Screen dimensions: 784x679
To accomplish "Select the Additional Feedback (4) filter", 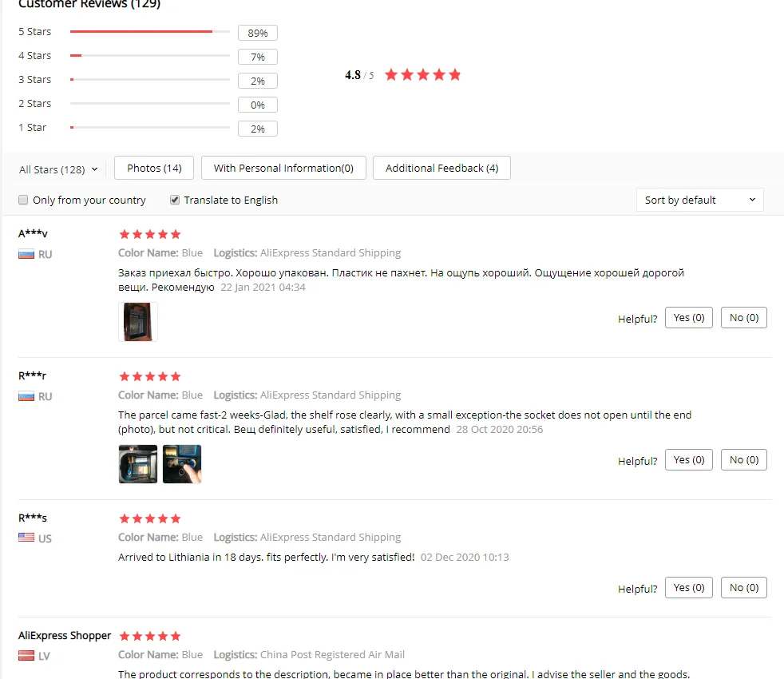I will tap(441, 168).
